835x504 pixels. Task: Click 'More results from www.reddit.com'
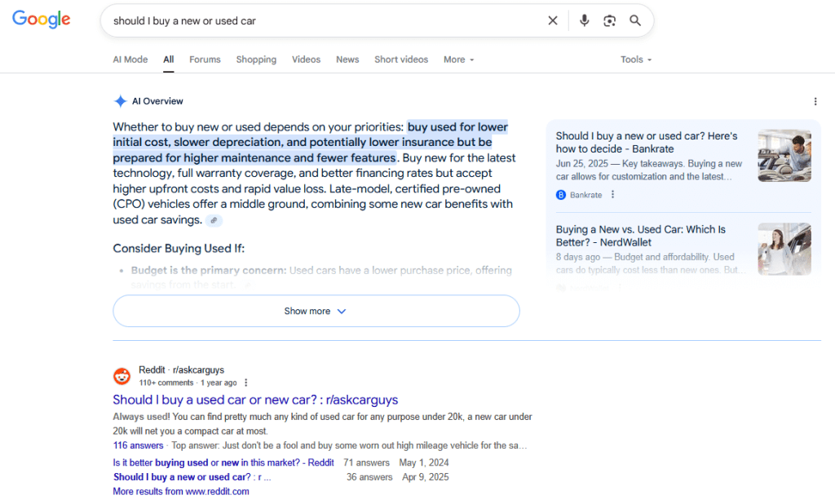(x=181, y=491)
